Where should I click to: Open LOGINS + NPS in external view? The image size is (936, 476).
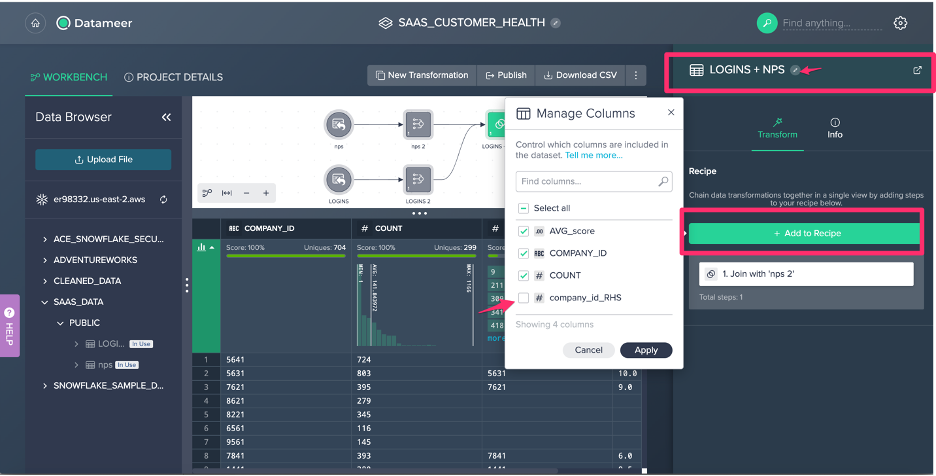917,70
